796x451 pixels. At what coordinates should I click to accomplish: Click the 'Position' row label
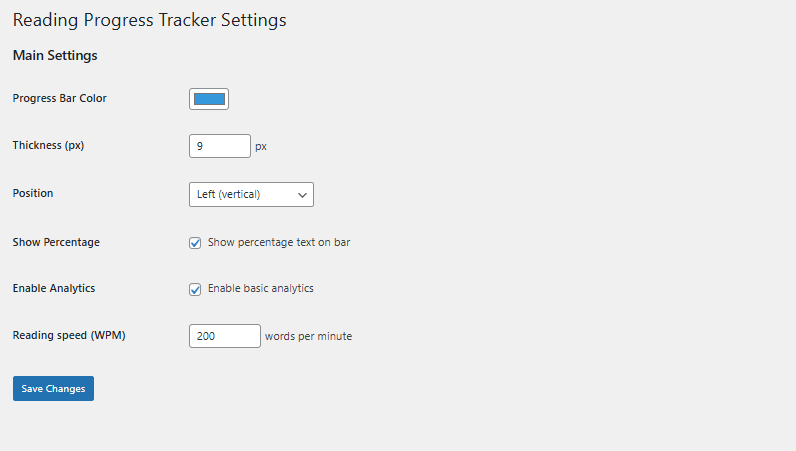pyautogui.click(x=33, y=193)
